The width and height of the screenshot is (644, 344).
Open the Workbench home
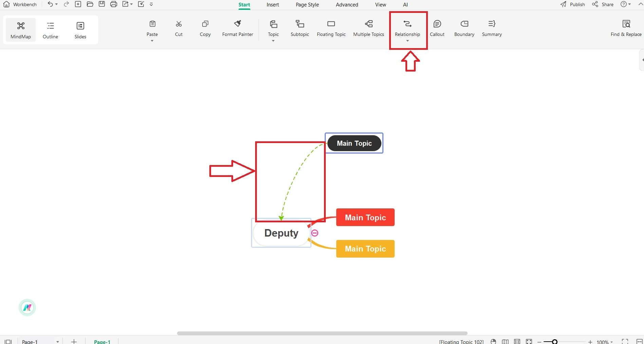[x=20, y=4]
